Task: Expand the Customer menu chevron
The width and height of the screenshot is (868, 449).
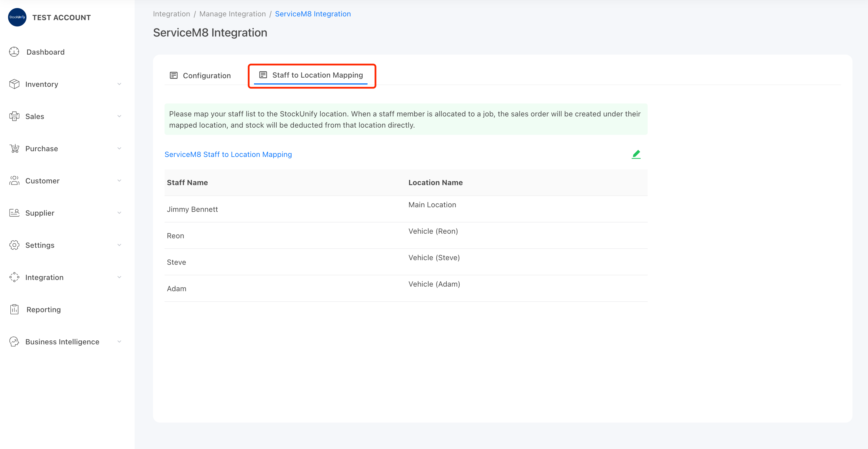Action: click(x=119, y=181)
